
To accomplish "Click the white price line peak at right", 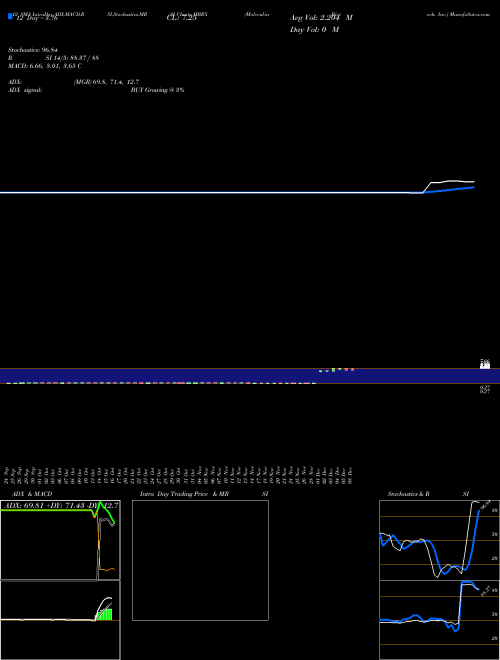I will (x=452, y=181).
